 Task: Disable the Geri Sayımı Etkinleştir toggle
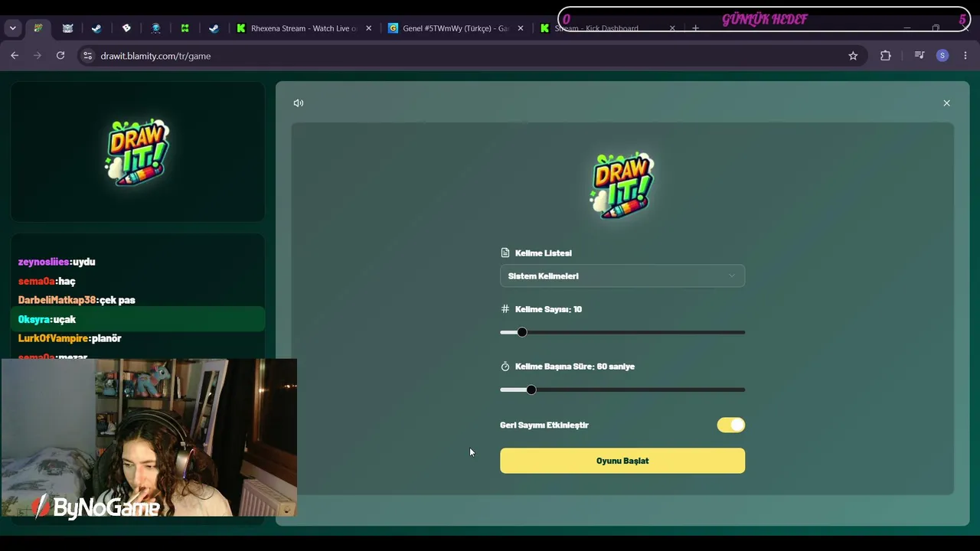pyautogui.click(x=731, y=425)
